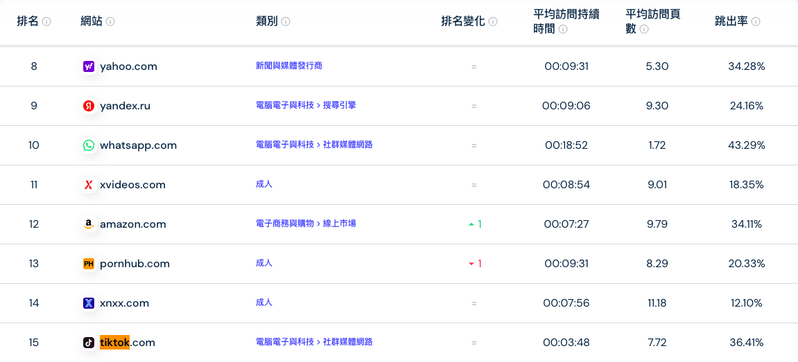Open the 新聞與媒體發行商 category link
This screenshot has height=362, width=798.
point(289,66)
